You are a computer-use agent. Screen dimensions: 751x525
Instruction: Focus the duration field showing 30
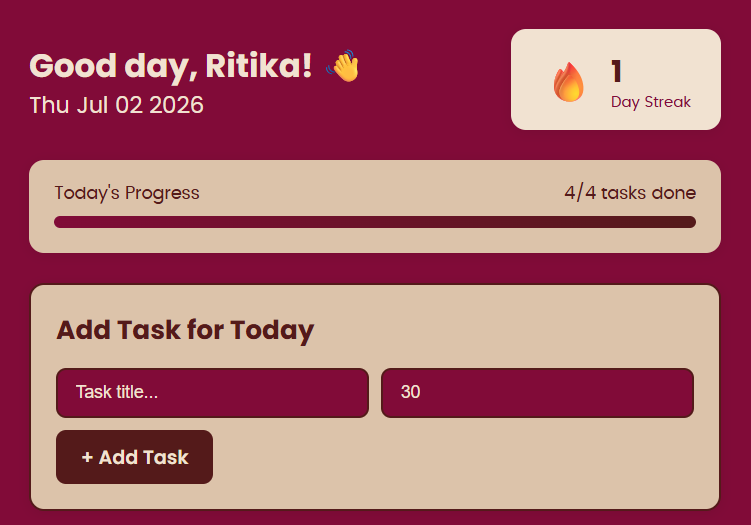537,393
